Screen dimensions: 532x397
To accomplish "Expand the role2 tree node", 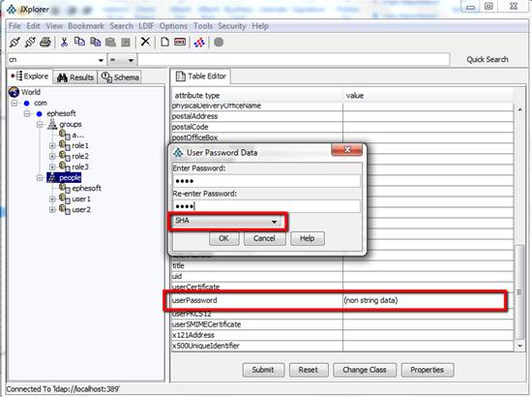I will (52, 156).
